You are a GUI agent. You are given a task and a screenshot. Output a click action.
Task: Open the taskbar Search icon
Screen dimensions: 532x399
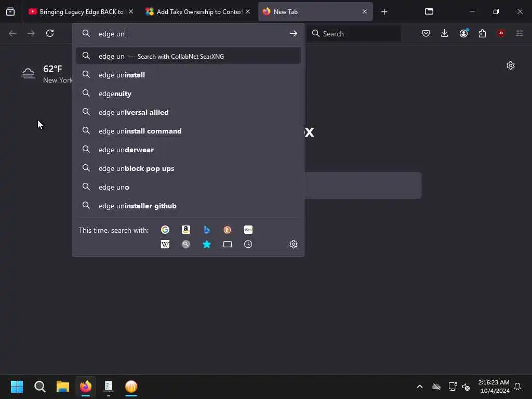point(39,387)
